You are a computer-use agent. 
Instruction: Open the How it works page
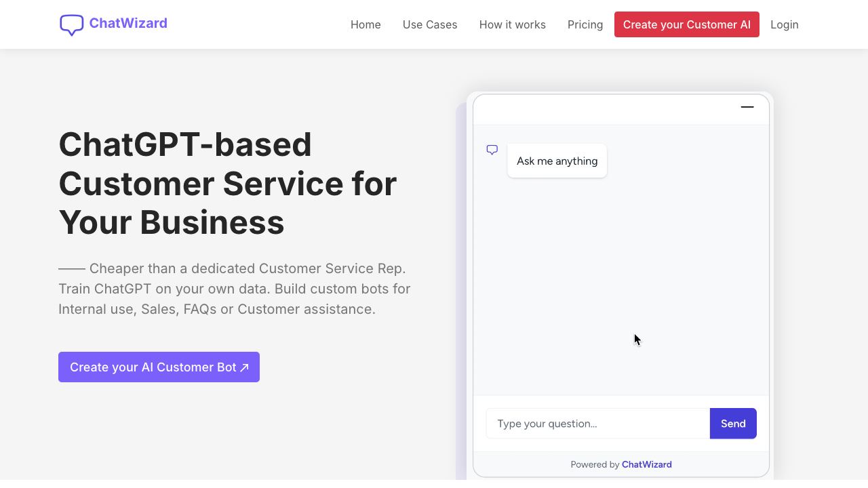[x=513, y=24]
